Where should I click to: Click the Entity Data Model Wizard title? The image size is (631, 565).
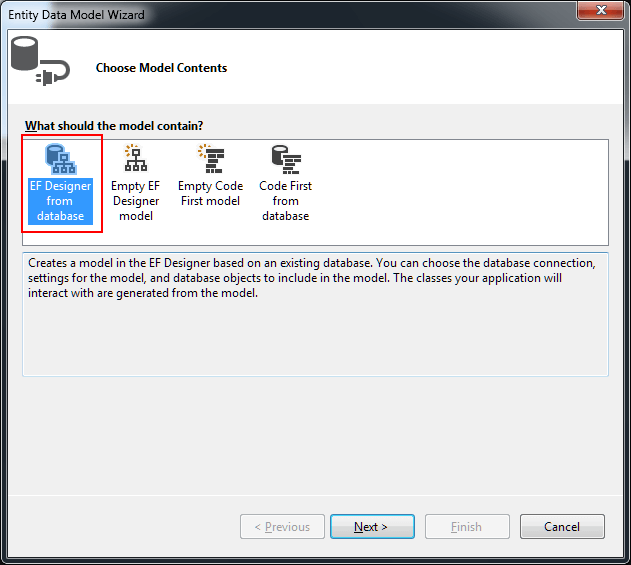(76, 15)
